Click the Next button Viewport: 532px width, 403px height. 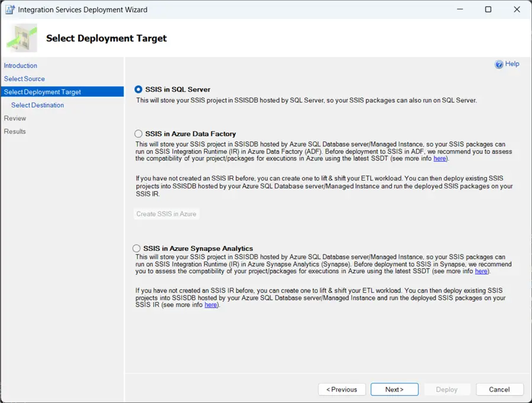coord(394,389)
